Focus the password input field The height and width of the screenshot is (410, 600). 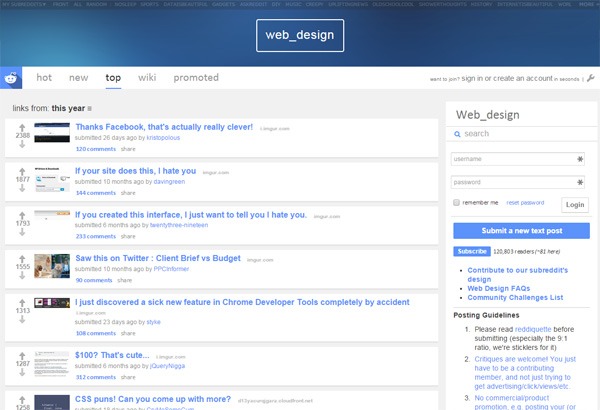(x=518, y=182)
